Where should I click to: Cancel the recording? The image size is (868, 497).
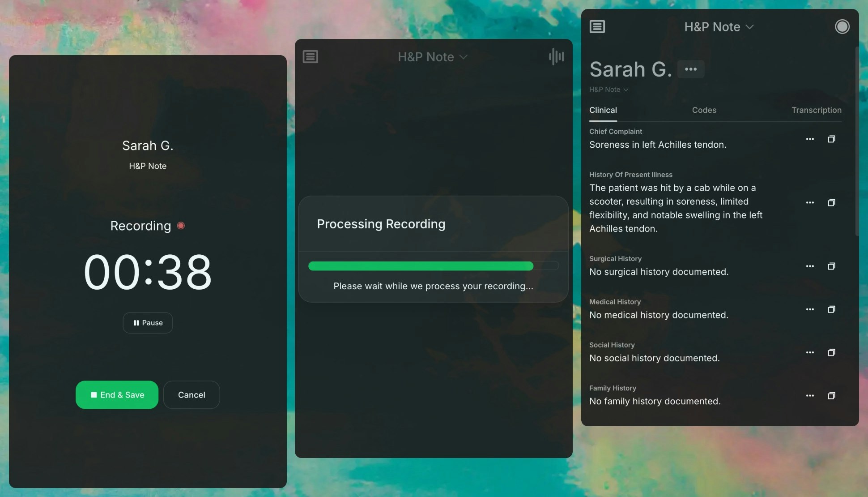point(191,395)
